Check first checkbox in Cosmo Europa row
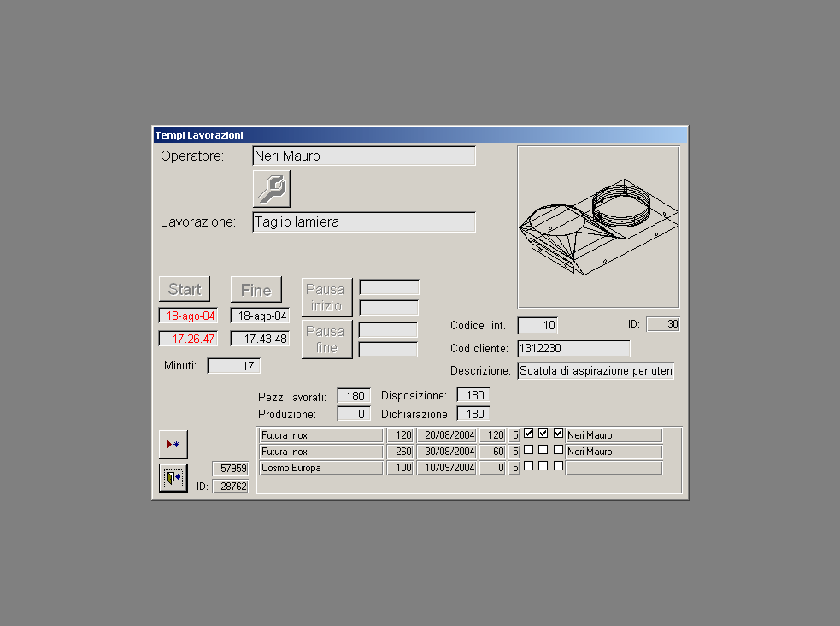 529,466
